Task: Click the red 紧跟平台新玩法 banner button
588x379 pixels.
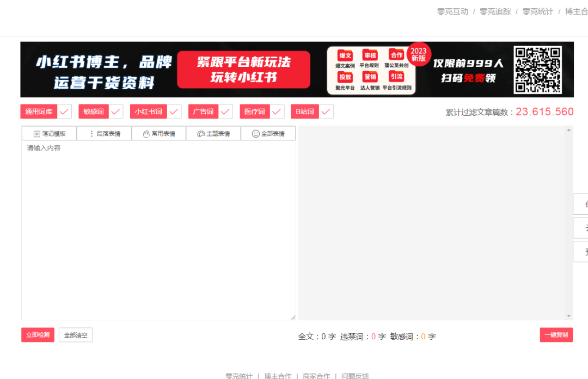Action: pyautogui.click(x=244, y=70)
